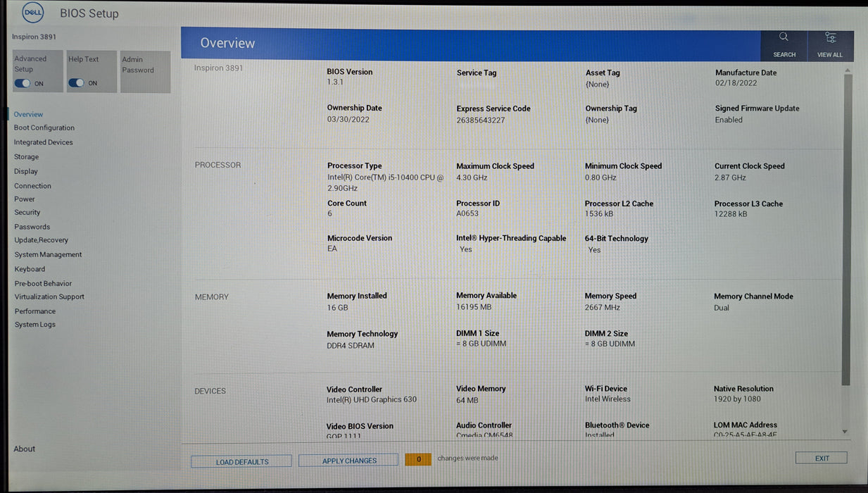Click Express Service Code 26385643227
Image resolution: width=868 pixels, height=493 pixels.
481,120
